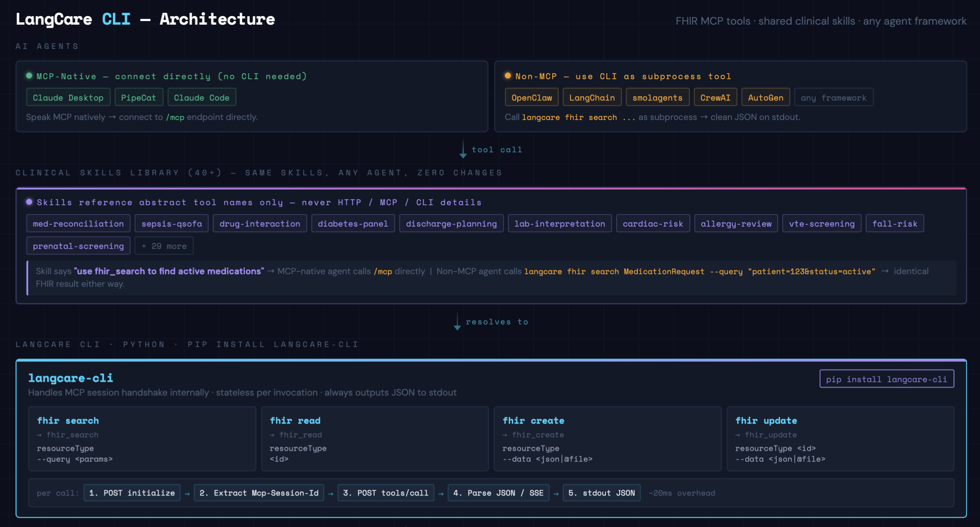The width and height of the screenshot is (980, 527).
Task: Click the LangChain chip
Action: 592,97
